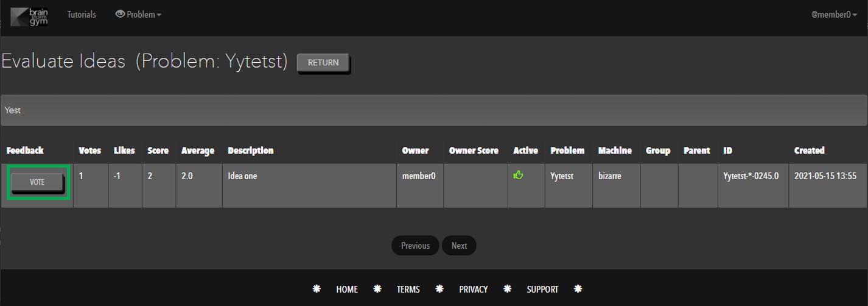Expand the Problem dropdown menu
868x306 pixels.
pos(138,15)
